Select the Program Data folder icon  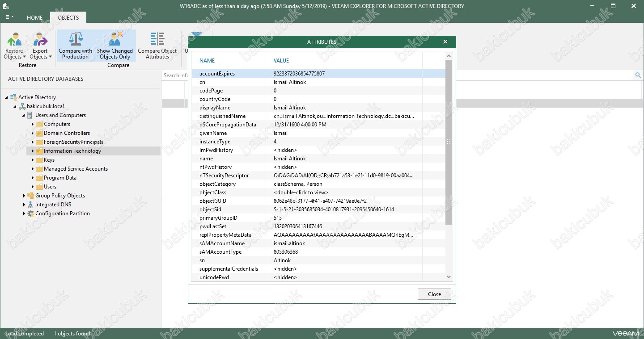39,178
